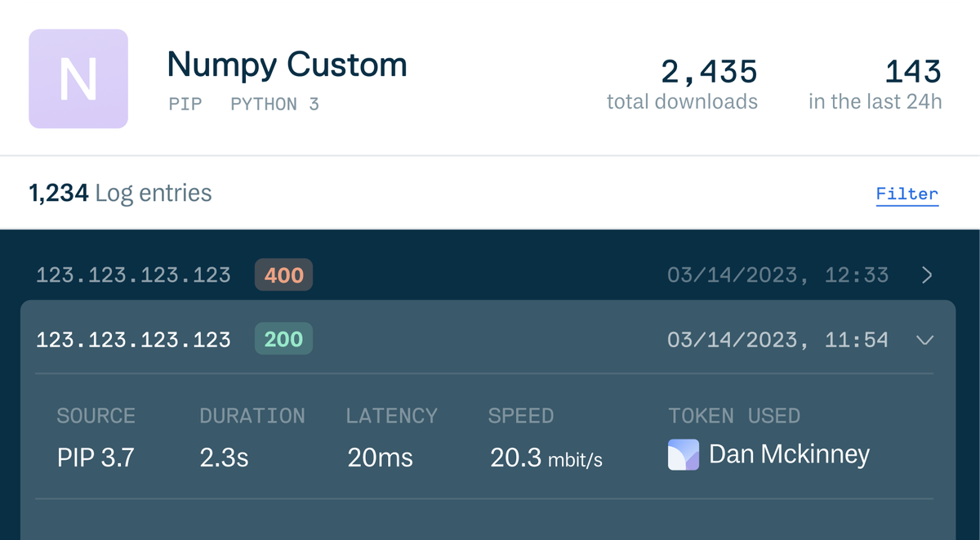The height and width of the screenshot is (540, 980).
Task: Click the 1,234 Log entries heading
Action: 119,193
